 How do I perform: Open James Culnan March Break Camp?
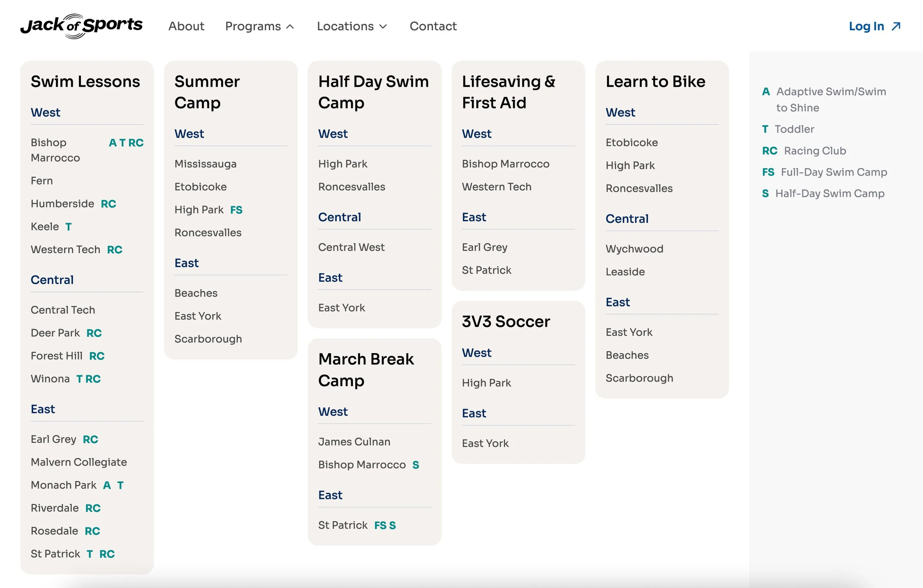(x=354, y=442)
